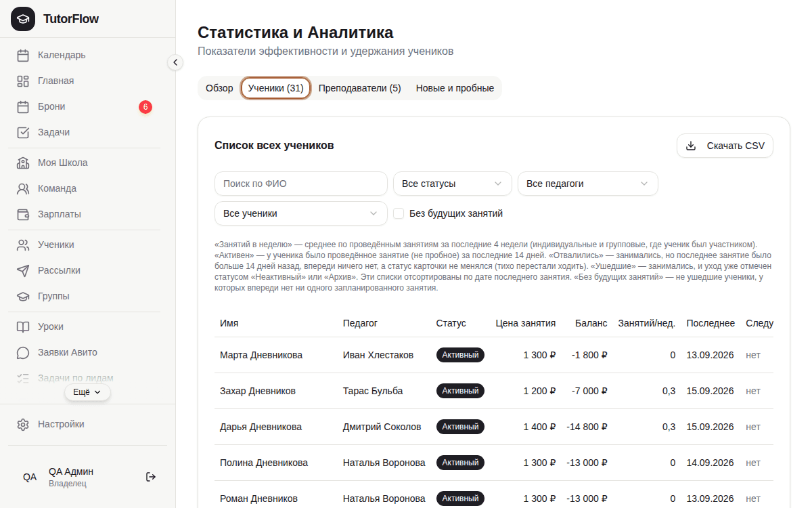Image resolution: width=812 pixels, height=508 pixels.
Task: Open Рассылки in the sidebar
Action: (x=85, y=270)
